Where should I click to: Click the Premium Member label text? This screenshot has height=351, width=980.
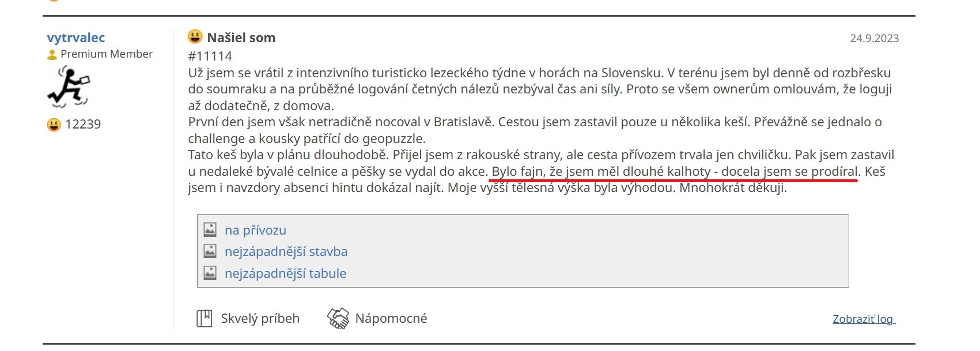click(107, 54)
